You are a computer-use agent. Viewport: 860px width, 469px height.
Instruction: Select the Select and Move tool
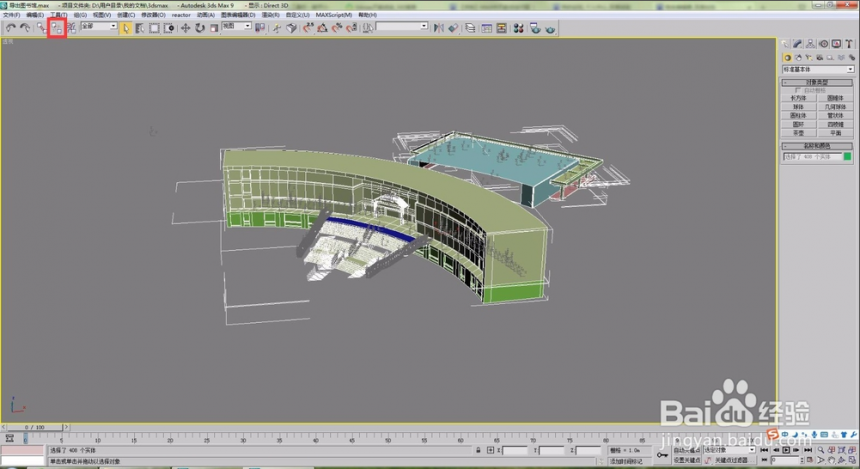click(185, 28)
